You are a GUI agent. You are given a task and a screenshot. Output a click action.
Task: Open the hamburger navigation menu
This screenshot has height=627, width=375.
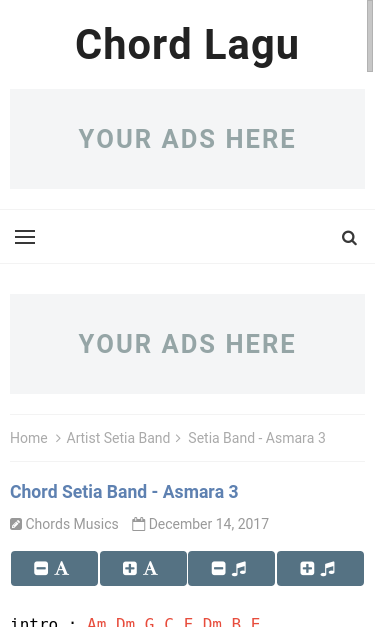(25, 237)
